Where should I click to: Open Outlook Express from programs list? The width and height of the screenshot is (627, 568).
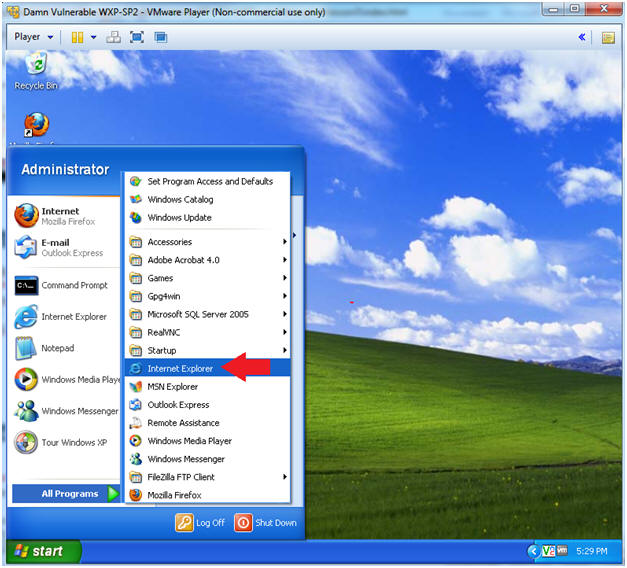click(x=208, y=405)
